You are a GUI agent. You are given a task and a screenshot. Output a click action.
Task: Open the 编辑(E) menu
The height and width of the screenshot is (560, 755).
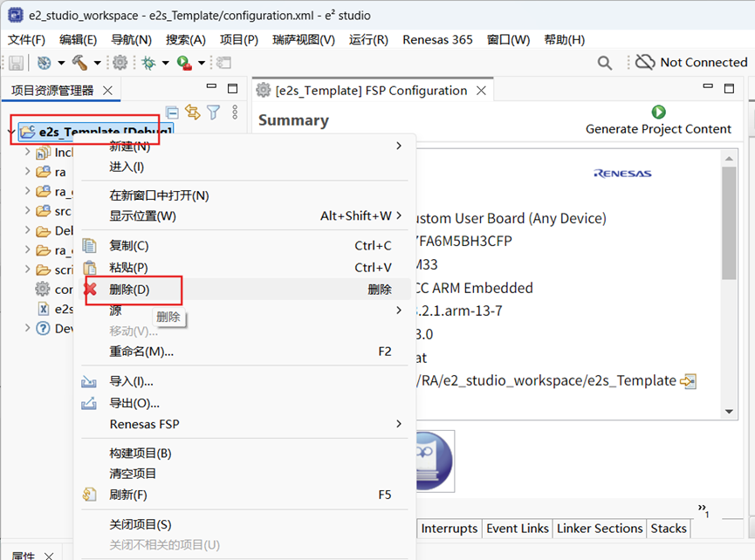(78, 39)
